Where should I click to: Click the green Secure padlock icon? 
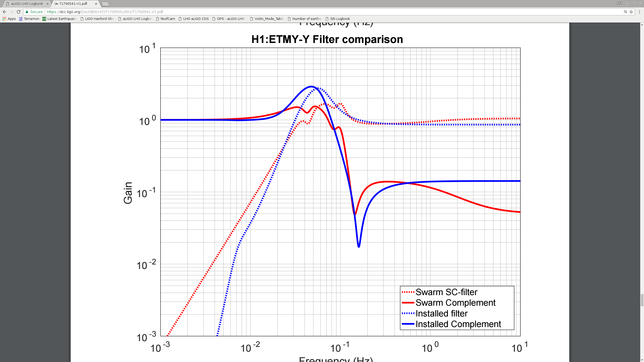27,12
